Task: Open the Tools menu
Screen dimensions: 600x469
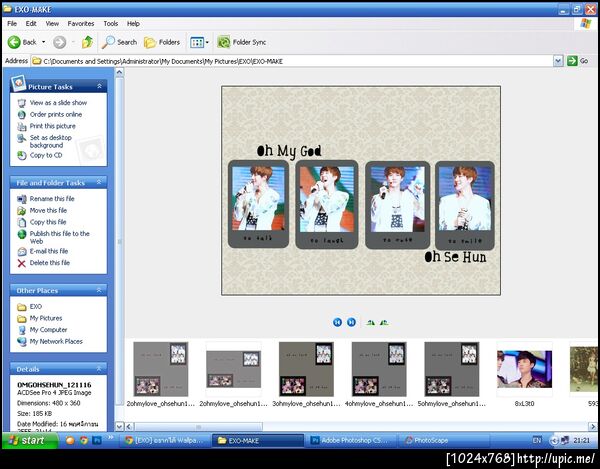Action: 111,23
